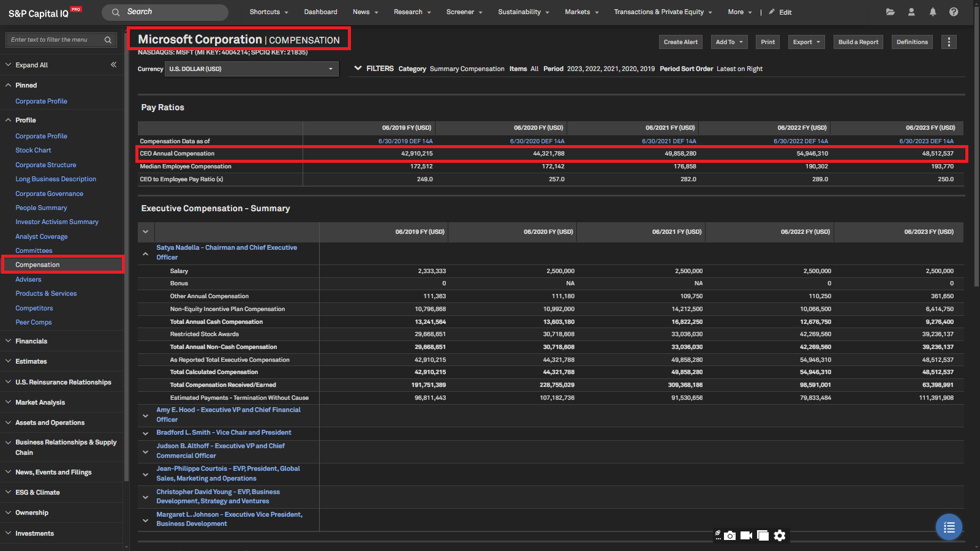
Task: Open the three-dot more options menu
Action: tap(949, 42)
